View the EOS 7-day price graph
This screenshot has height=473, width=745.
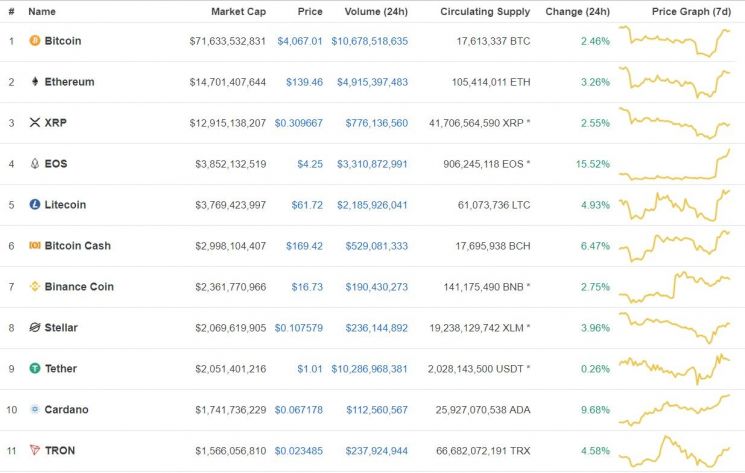click(x=674, y=164)
